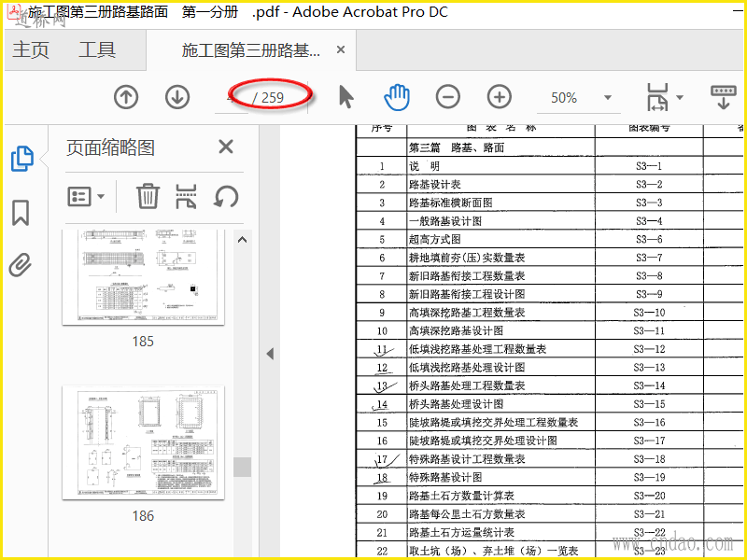Expand thumbnail options dropdown arrow
Image resolution: width=747 pixels, height=560 pixels.
(x=101, y=196)
